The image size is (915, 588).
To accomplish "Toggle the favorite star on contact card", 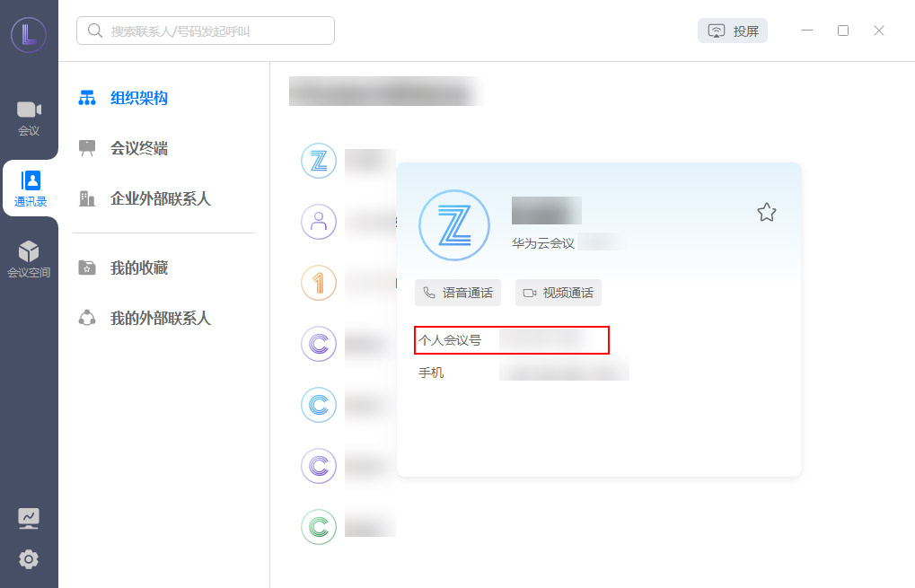I will tap(766, 212).
